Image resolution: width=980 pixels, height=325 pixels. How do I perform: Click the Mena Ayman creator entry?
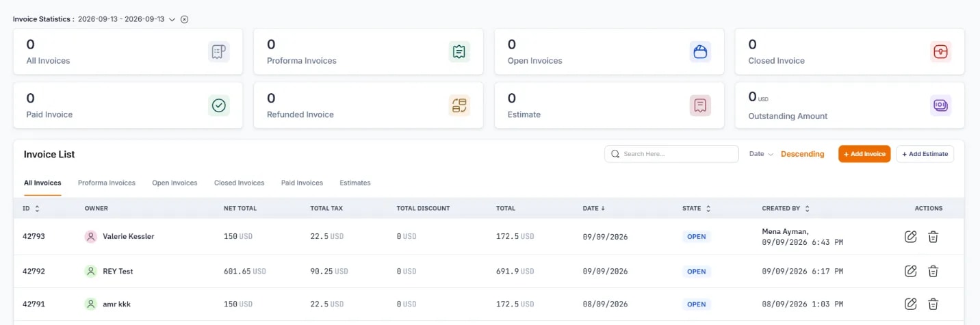coord(802,237)
